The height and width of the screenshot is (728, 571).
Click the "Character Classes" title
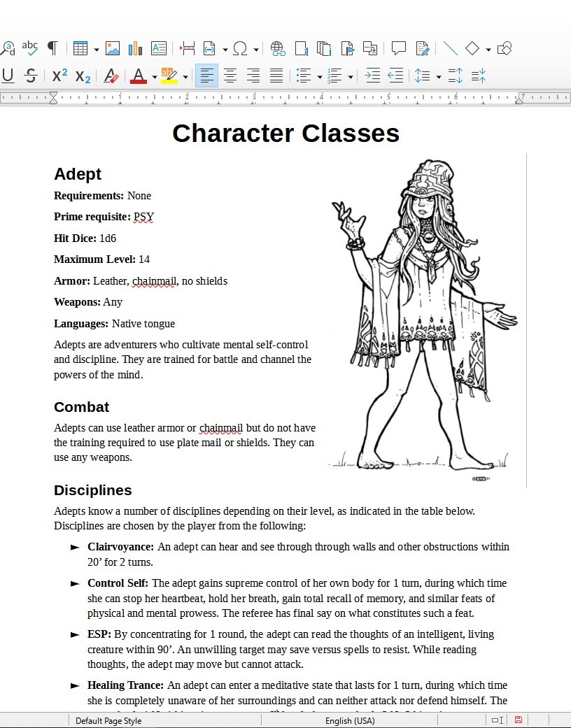coord(285,134)
